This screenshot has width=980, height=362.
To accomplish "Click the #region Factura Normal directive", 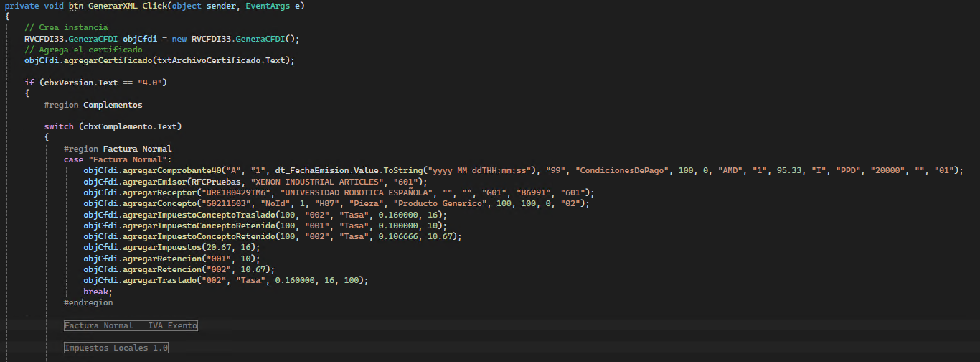I will (x=118, y=149).
